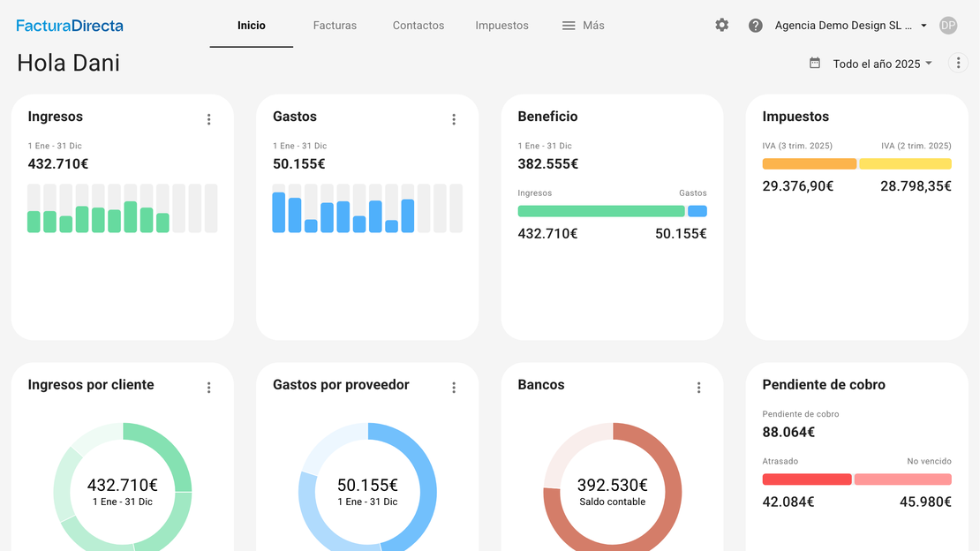Open Ingresos card three-dot menu
Viewport: 980px width, 551px height.
(209, 119)
